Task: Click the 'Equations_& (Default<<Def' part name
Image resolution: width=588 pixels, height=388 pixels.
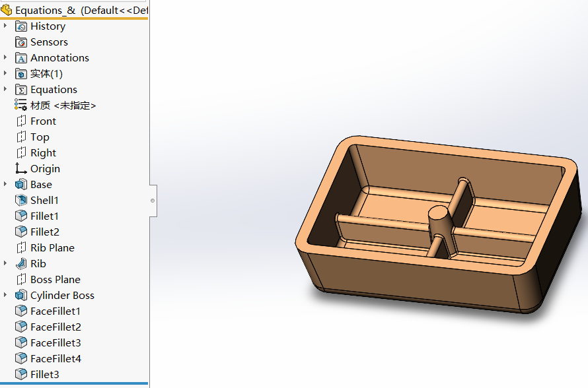Action: pos(82,11)
